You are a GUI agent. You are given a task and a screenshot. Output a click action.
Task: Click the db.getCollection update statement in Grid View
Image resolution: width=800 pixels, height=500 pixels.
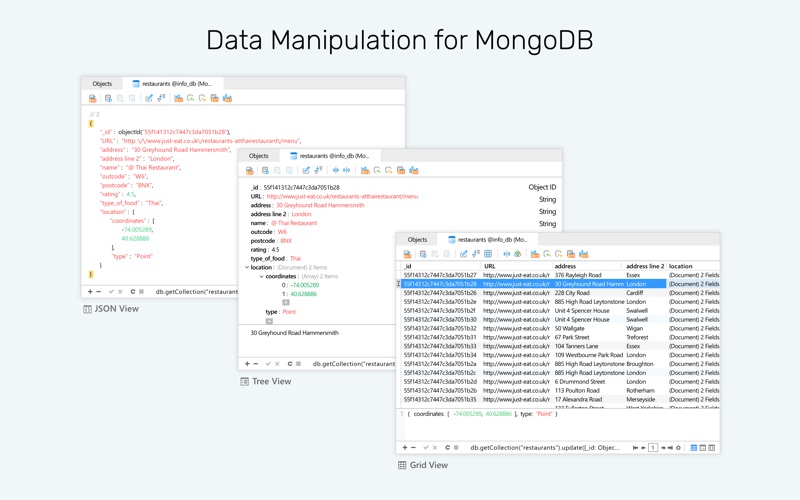[x=544, y=448]
